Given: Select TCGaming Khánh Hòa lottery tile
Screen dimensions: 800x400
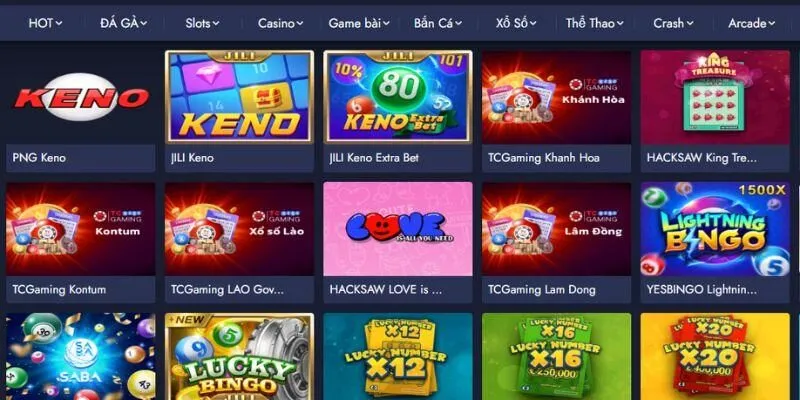Looking at the screenshot, I should [x=557, y=97].
